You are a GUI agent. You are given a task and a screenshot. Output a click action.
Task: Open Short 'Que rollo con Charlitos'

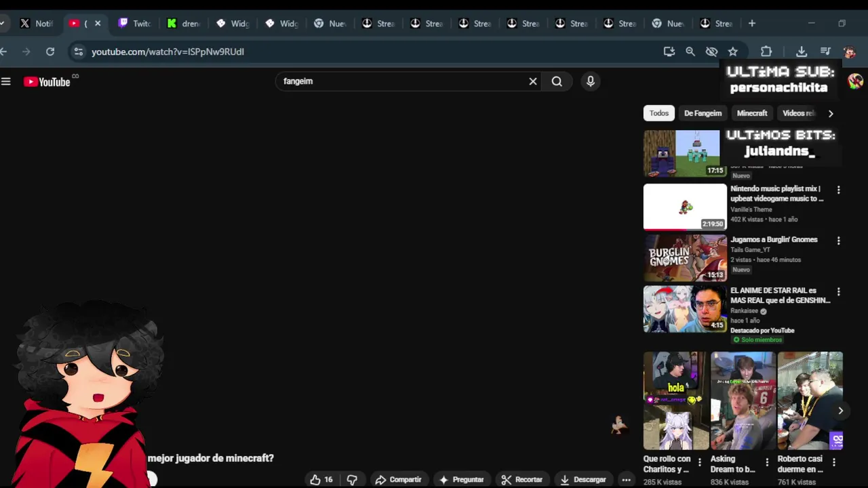point(676,401)
